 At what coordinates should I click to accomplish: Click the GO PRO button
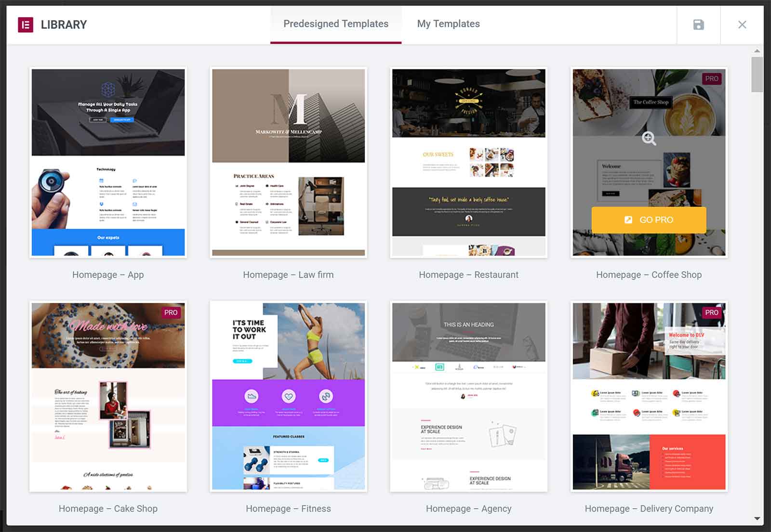[x=649, y=220]
